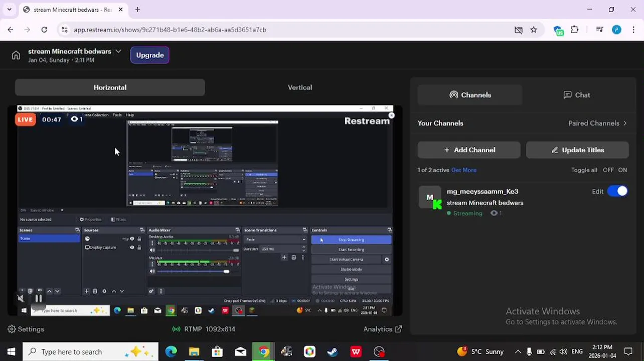The image size is (644, 361).
Task: Click the blocked pop-up indicator icon
Action: pyautogui.click(x=519, y=30)
